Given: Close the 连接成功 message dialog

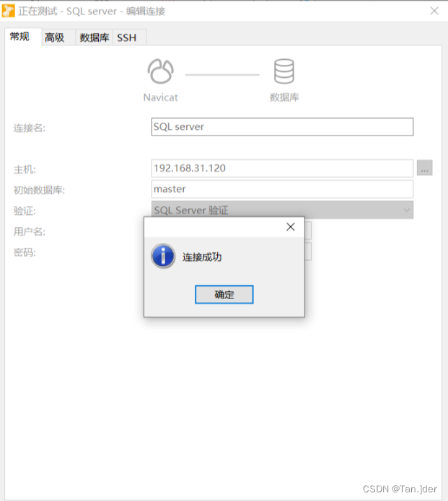Looking at the screenshot, I should [x=290, y=227].
